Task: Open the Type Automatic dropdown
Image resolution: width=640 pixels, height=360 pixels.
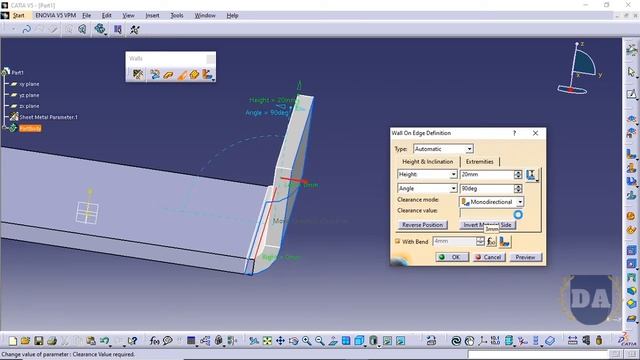Action: tap(469, 149)
